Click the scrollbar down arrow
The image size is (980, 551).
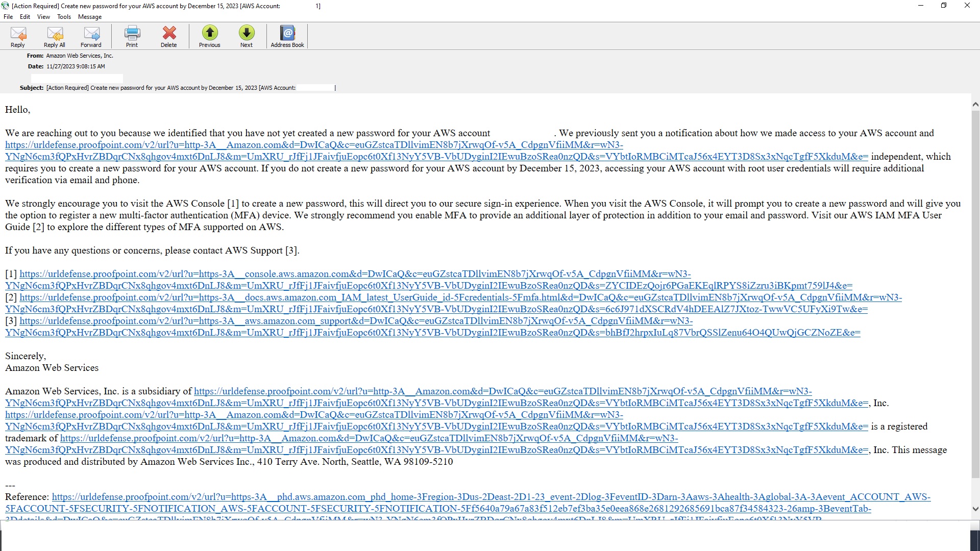coord(975,509)
